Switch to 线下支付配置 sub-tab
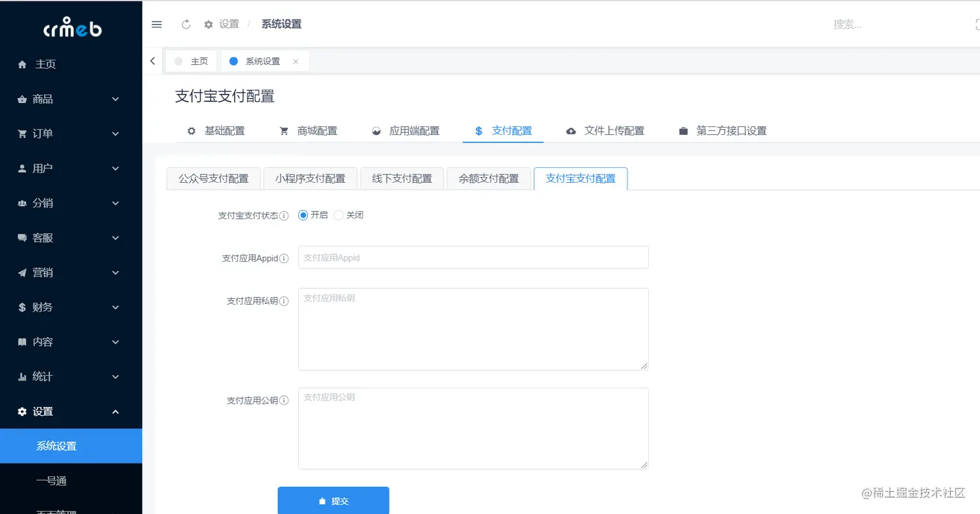 pos(402,178)
